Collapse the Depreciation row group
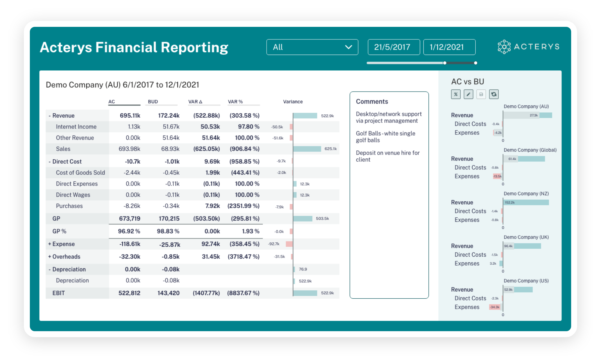 tap(50, 269)
